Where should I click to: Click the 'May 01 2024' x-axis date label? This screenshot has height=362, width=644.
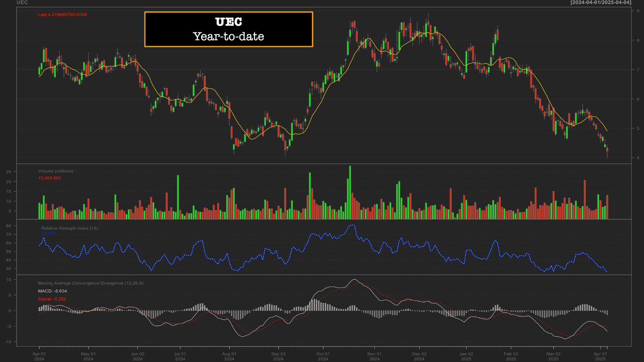click(x=88, y=356)
